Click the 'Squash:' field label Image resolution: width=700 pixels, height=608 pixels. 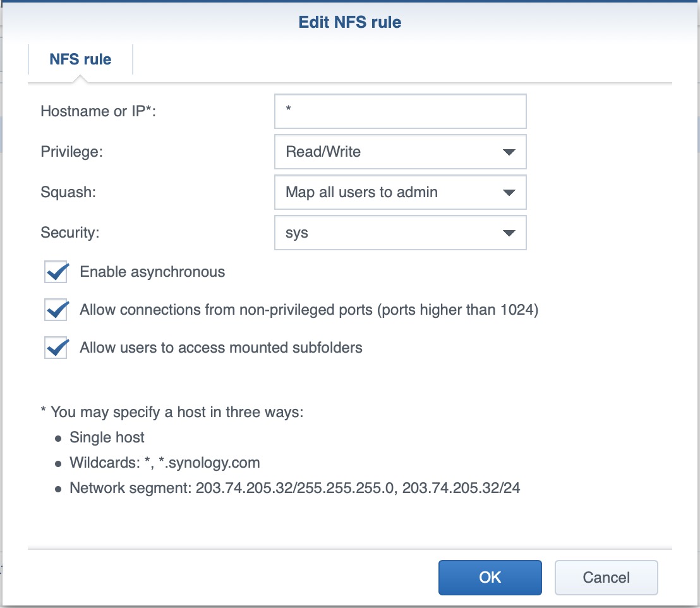coord(68,193)
